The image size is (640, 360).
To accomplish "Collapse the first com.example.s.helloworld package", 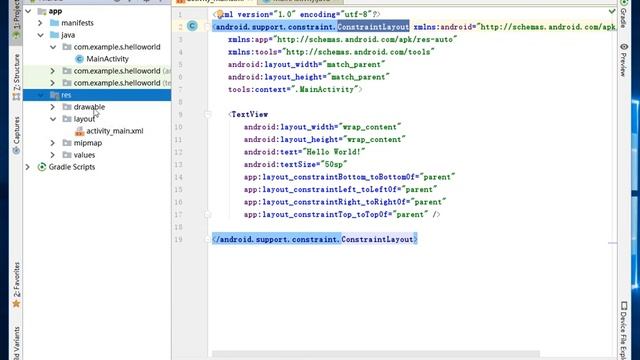I will pos(53,47).
